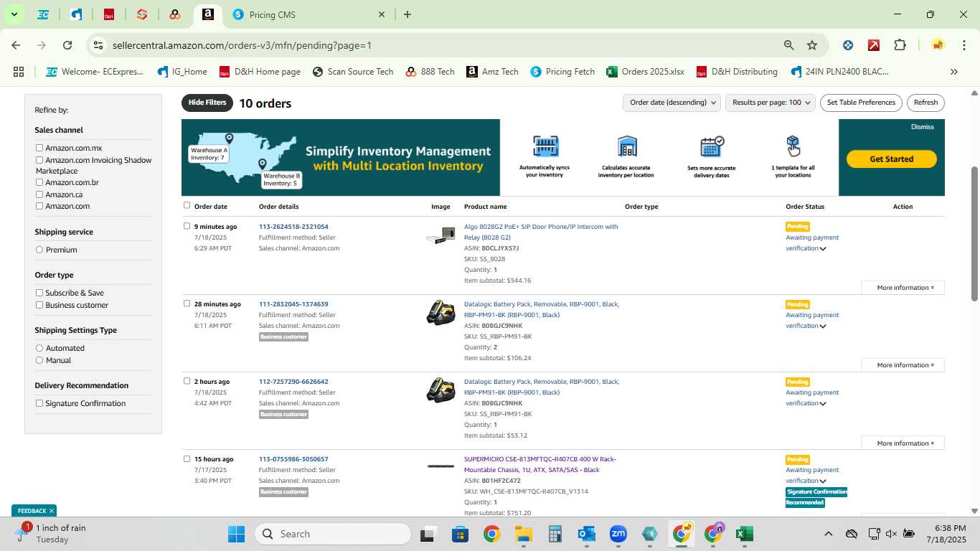Open the D&H Home page bookmark
The image size is (980, 551).
tap(260, 72)
